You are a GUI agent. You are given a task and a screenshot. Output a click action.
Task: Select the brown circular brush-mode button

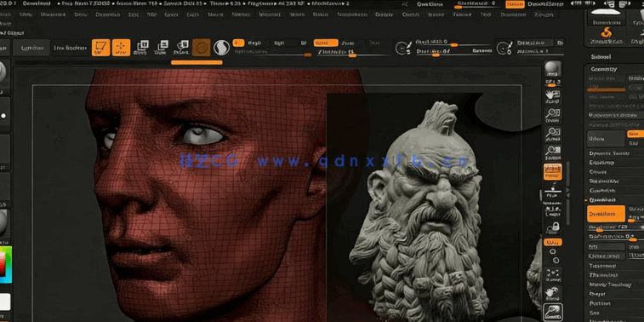click(x=202, y=48)
